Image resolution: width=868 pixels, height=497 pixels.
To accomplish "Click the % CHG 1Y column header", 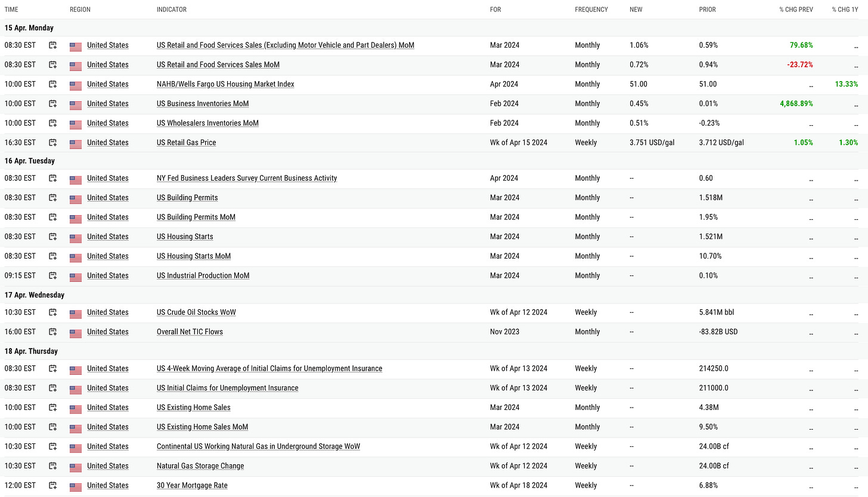I will (x=845, y=10).
